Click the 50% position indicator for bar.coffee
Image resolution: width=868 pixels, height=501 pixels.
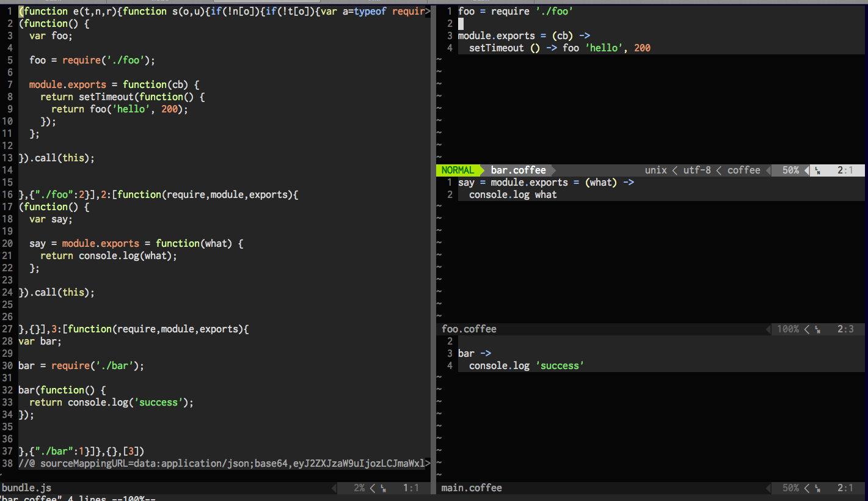tap(790, 170)
